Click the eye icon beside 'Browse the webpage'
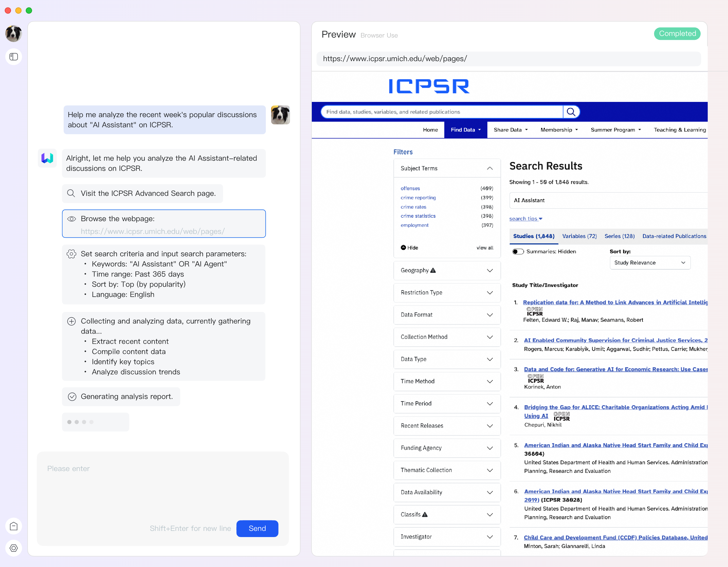The image size is (728, 567). pyautogui.click(x=71, y=219)
